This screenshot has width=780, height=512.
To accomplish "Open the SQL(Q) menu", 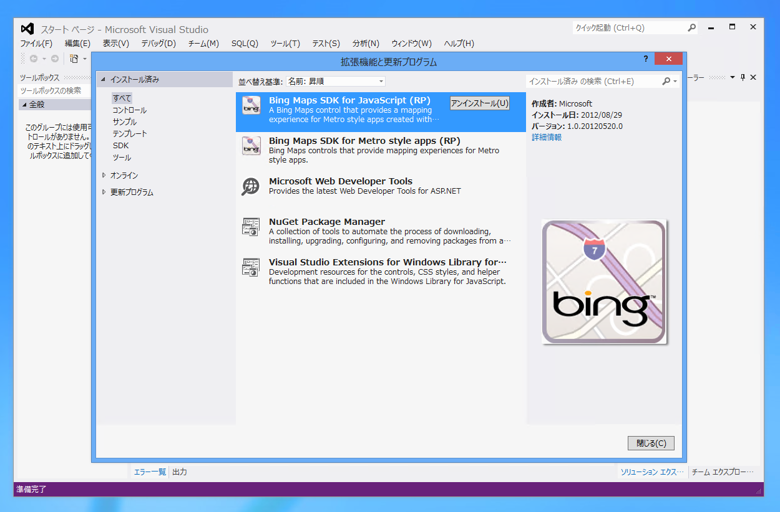I will (245, 44).
